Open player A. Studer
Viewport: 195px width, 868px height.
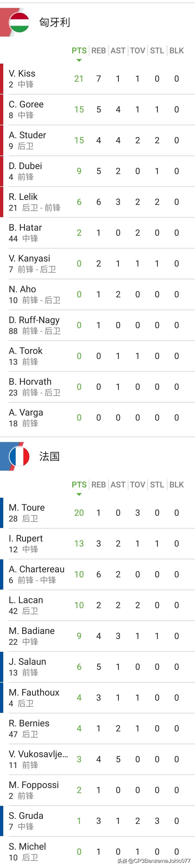(x=27, y=135)
